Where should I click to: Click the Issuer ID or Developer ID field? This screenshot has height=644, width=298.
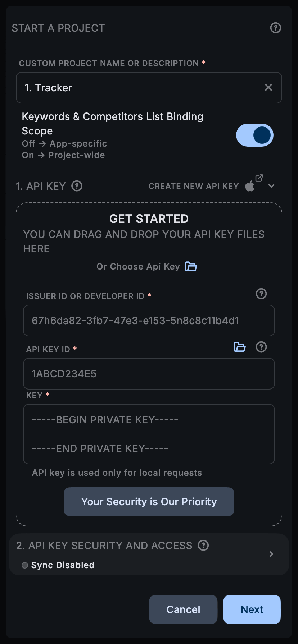[149, 321]
